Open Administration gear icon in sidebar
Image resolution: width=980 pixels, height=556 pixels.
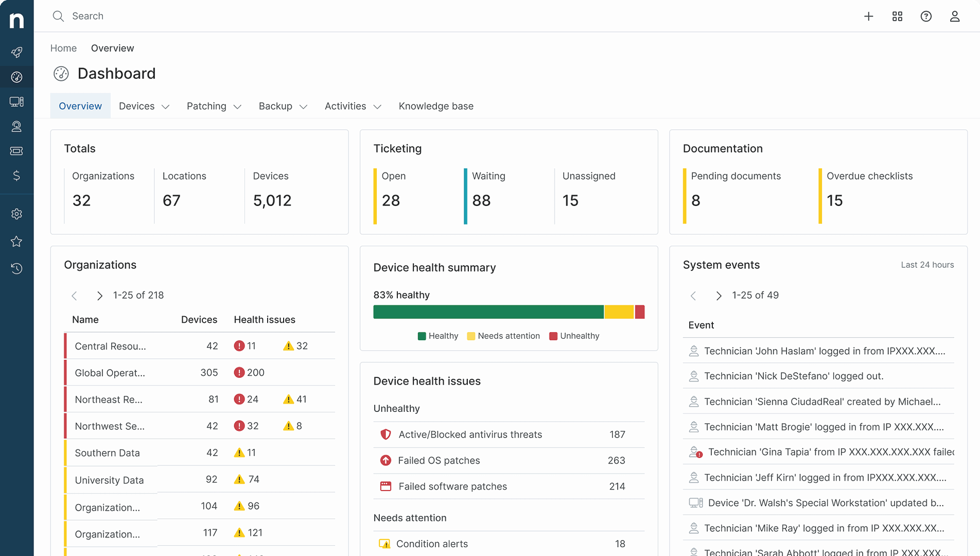(x=16, y=214)
